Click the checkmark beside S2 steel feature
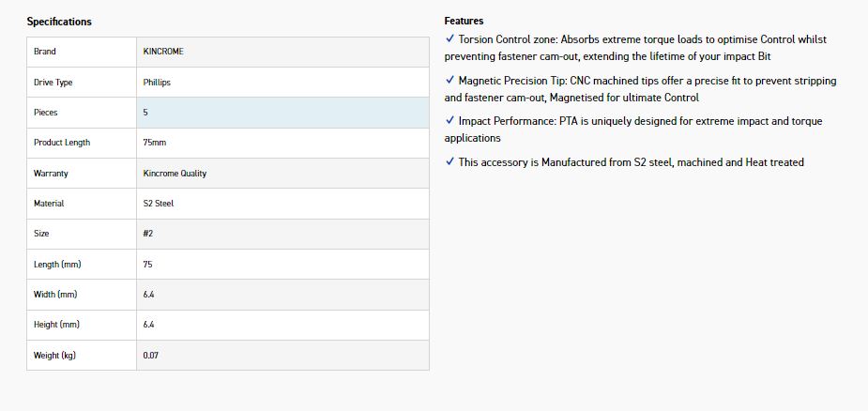This screenshot has width=868, height=411. (449, 162)
